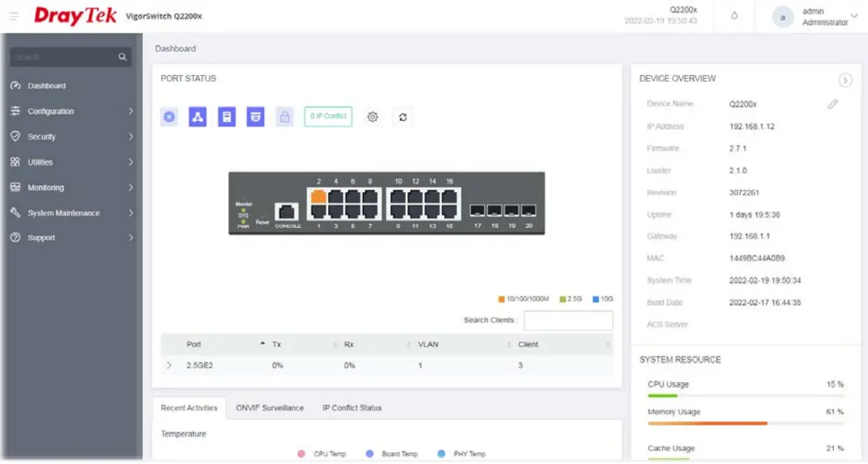Expand the 2.5GE2 row in the port table

[168, 366]
